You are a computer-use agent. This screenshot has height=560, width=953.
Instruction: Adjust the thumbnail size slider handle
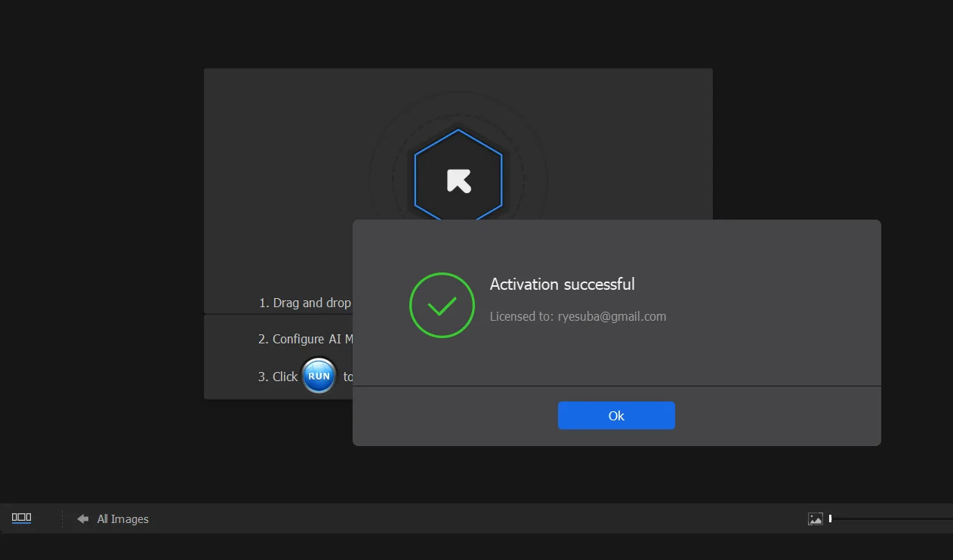830,518
